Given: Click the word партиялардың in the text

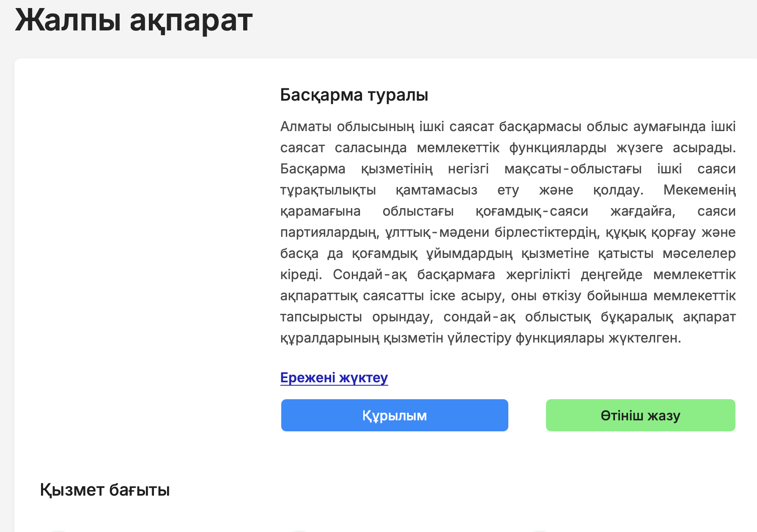Looking at the screenshot, I should tap(328, 232).
